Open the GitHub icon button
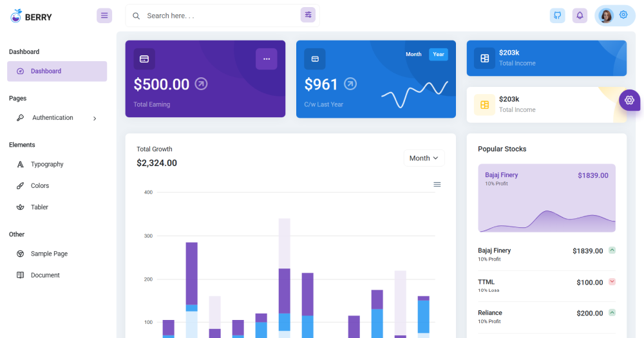Screen dimensions: 644x338 [x=557, y=15]
